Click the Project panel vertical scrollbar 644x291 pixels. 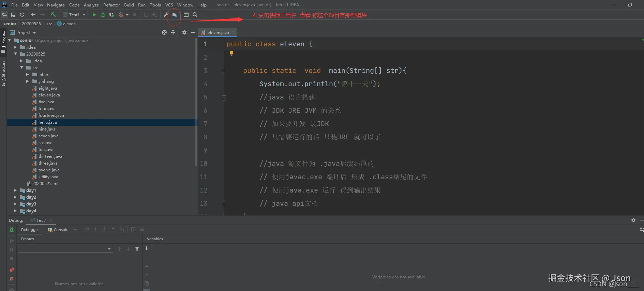click(x=196, y=102)
